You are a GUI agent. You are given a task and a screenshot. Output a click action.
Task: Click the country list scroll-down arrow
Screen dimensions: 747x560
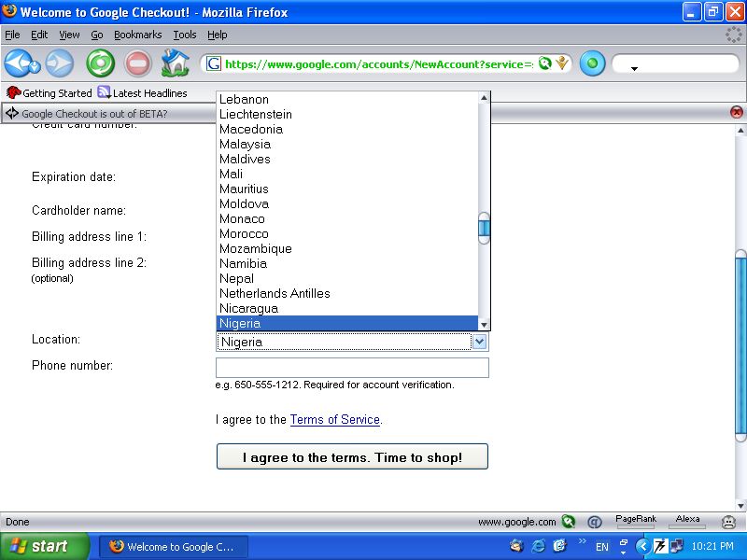point(484,325)
